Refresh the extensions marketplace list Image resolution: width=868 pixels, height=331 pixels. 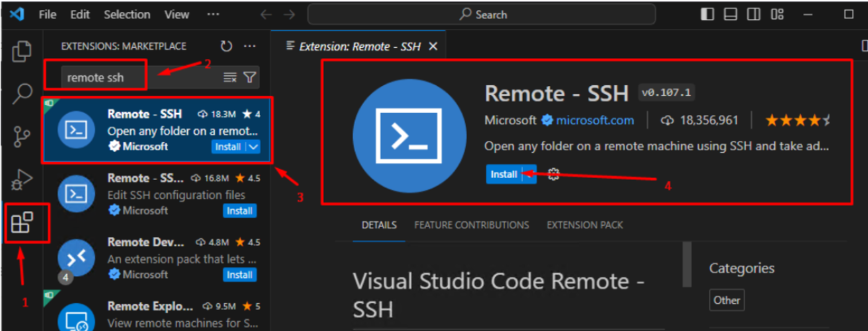coord(227,46)
